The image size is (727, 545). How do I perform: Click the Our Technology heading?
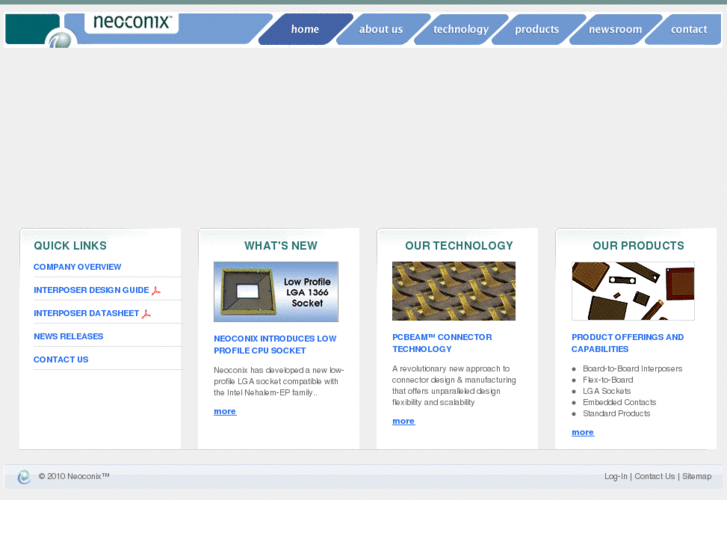pyautogui.click(x=459, y=246)
